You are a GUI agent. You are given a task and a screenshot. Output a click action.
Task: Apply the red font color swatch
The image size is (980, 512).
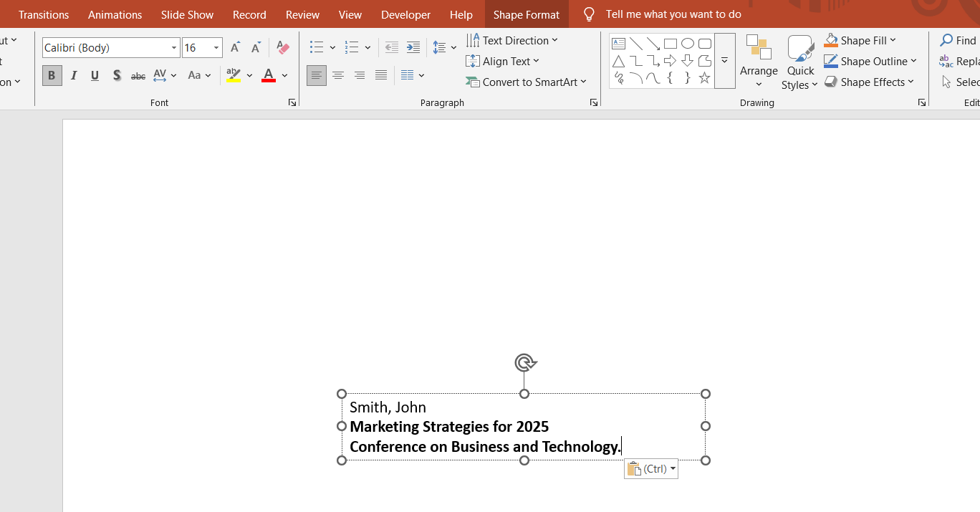pos(269,75)
